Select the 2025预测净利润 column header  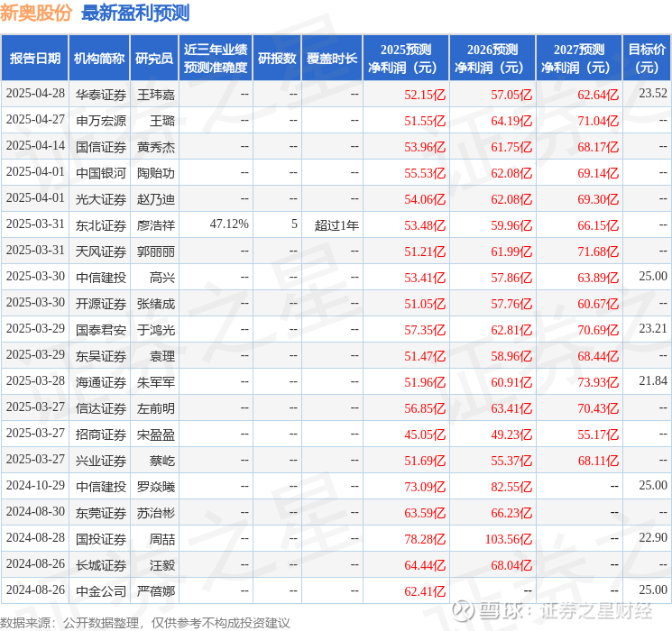click(406, 59)
